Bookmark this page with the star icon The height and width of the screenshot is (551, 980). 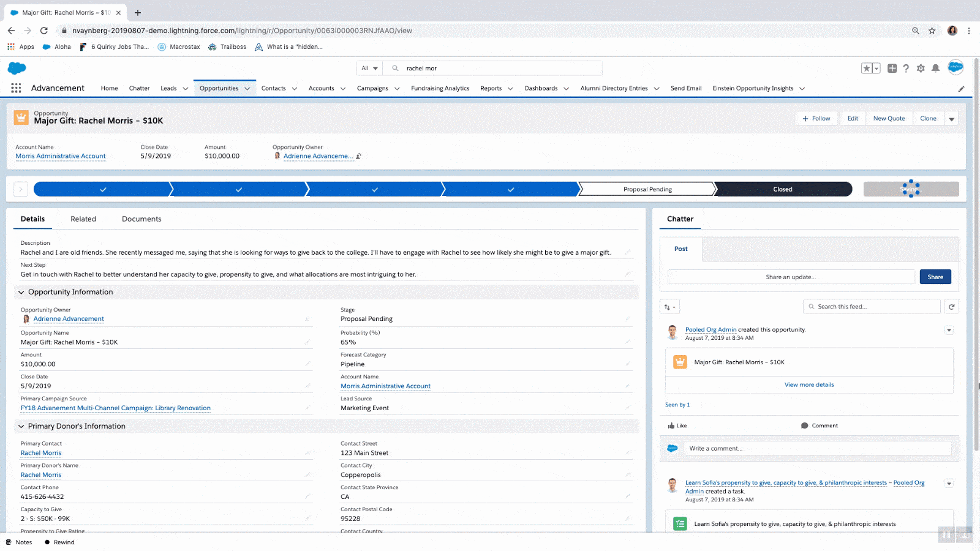click(x=932, y=31)
